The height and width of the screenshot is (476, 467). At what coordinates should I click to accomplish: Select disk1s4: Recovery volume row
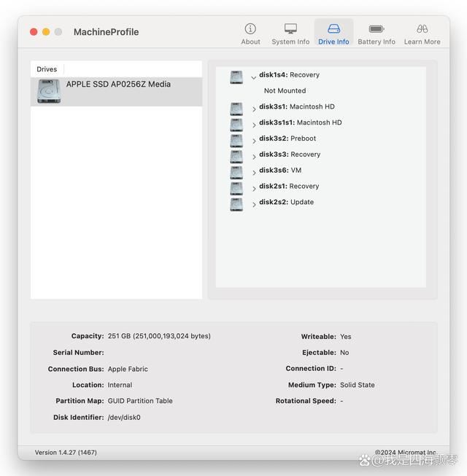click(x=289, y=74)
